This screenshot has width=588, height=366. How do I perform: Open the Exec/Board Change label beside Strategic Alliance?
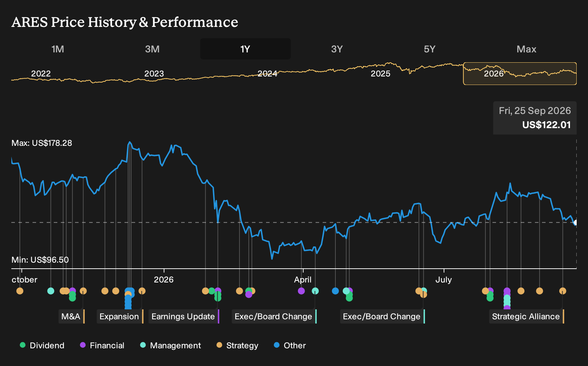click(382, 316)
